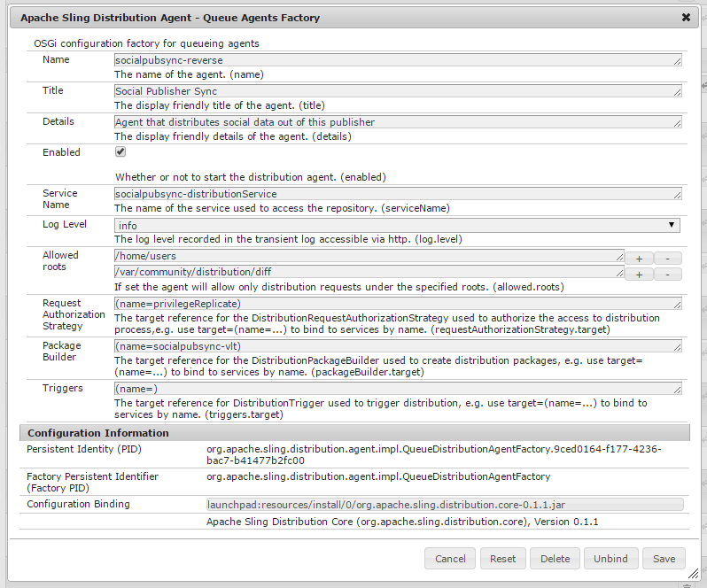Image resolution: width=707 pixels, height=588 pixels.
Task: Save the agent configuration
Action: (x=664, y=559)
